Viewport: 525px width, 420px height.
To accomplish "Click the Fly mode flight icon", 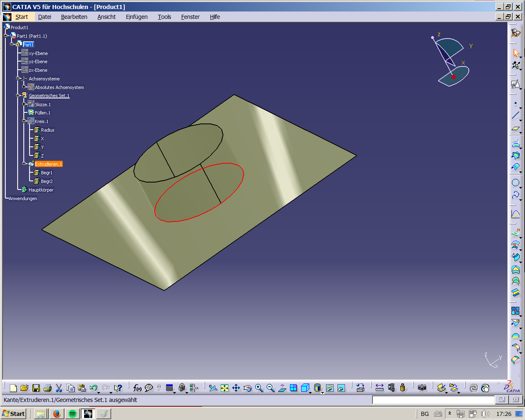I will pos(213,388).
